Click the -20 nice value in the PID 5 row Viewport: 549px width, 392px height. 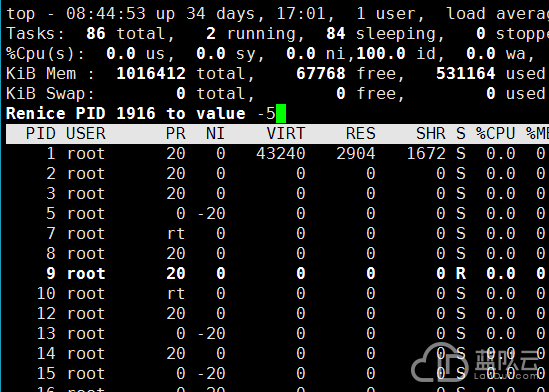point(211,213)
